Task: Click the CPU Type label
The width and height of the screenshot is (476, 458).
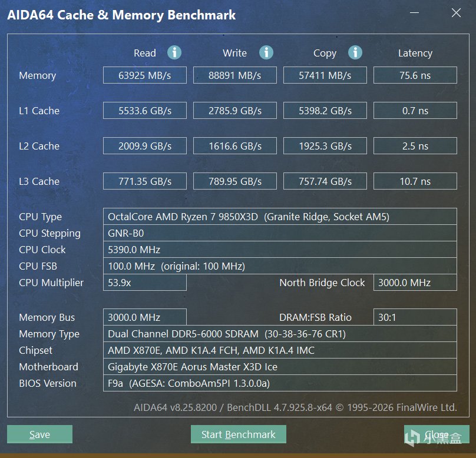Action: tap(40, 217)
